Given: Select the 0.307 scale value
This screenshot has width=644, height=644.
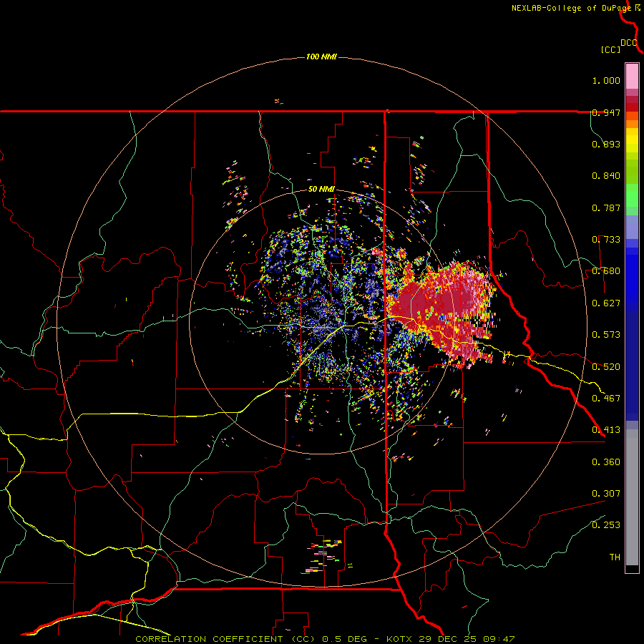Looking at the screenshot, I should pyautogui.click(x=606, y=493).
